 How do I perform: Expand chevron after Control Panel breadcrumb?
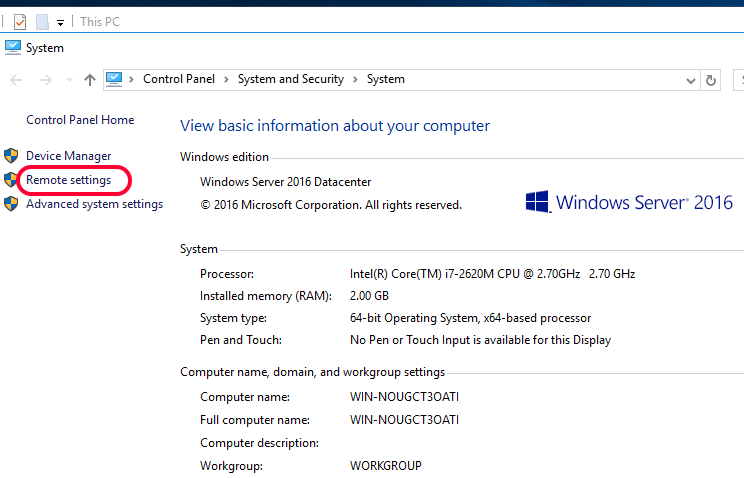pyautogui.click(x=226, y=80)
